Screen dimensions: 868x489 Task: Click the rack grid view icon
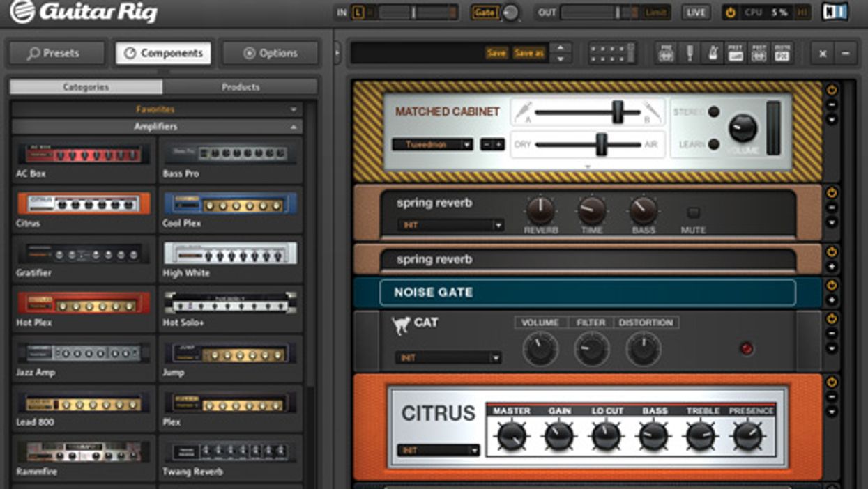[x=611, y=54]
